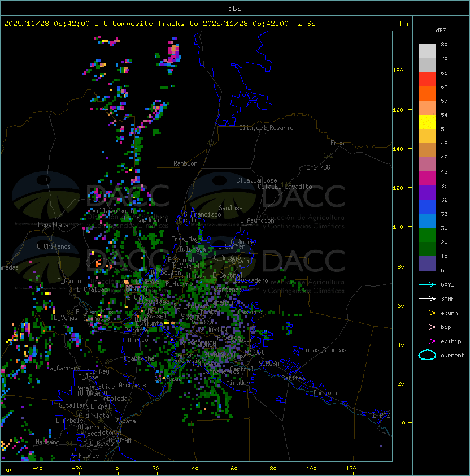The height and width of the screenshot is (476, 470).
Task: Click the cyan 50YD arrow legend icon
Action: click(427, 284)
